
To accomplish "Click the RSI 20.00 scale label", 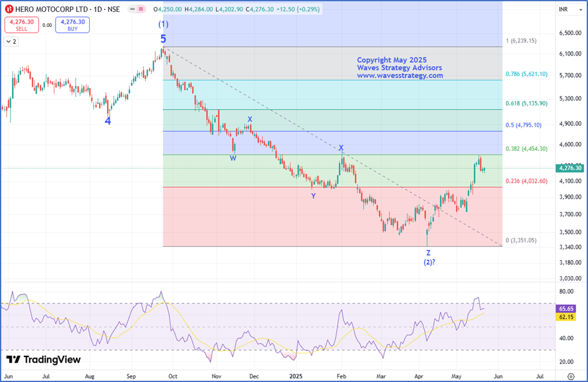I will click(566, 361).
